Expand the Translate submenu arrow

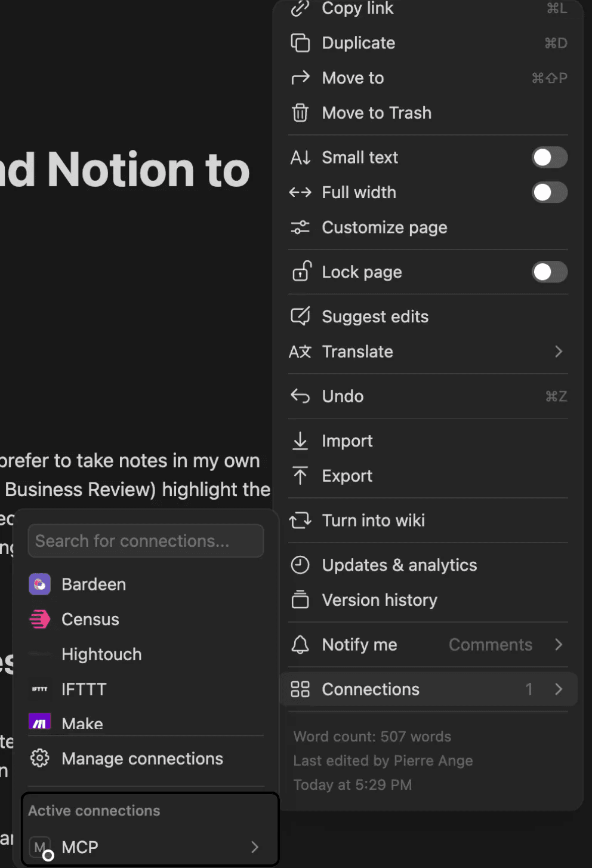click(x=559, y=352)
